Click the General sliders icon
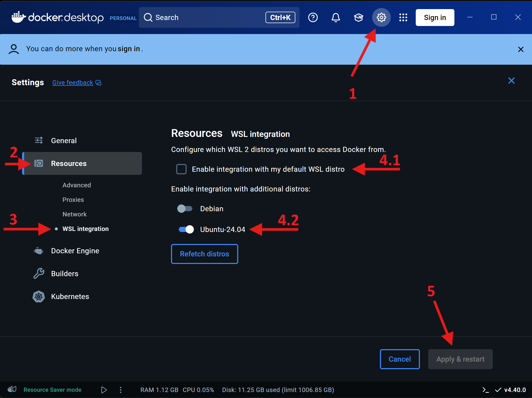This screenshot has width=532, height=398. tap(39, 141)
